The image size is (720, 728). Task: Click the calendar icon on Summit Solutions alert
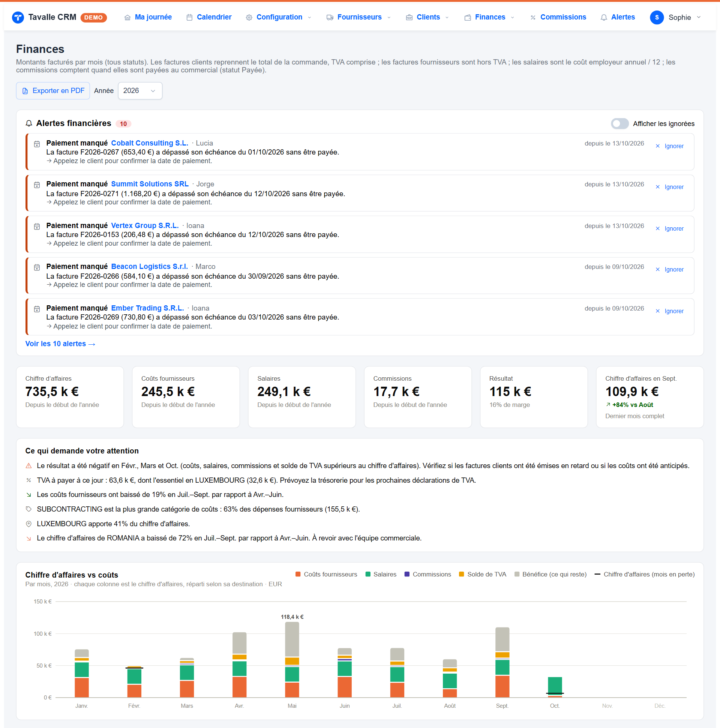coord(37,185)
